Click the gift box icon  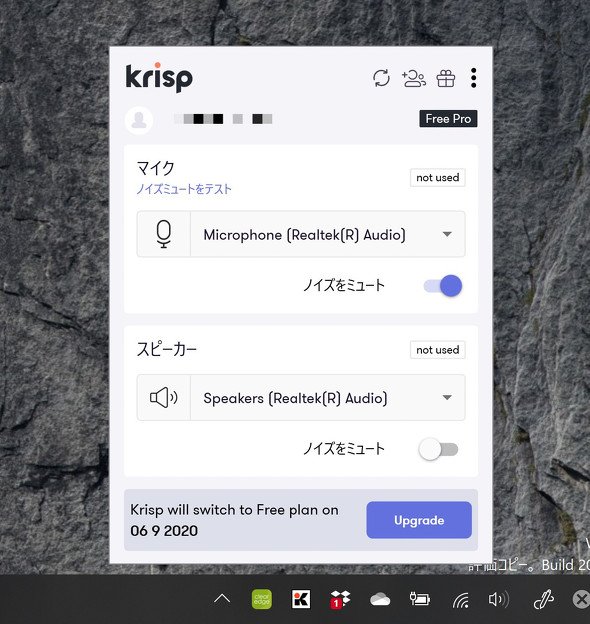pos(446,78)
